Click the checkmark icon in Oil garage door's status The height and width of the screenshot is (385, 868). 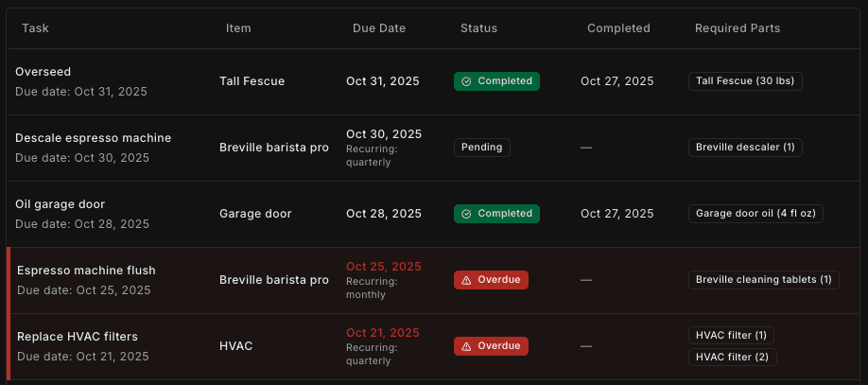coord(467,214)
